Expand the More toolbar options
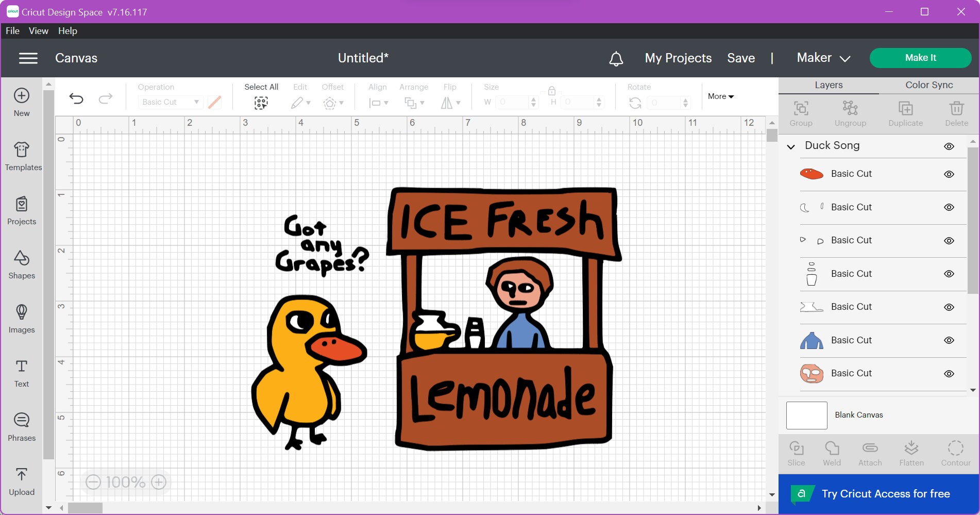Image resolution: width=980 pixels, height=515 pixels. coord(720,96)
